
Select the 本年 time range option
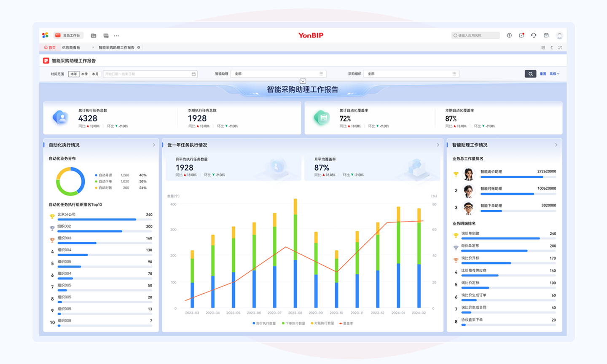click(x=74, y=74)
